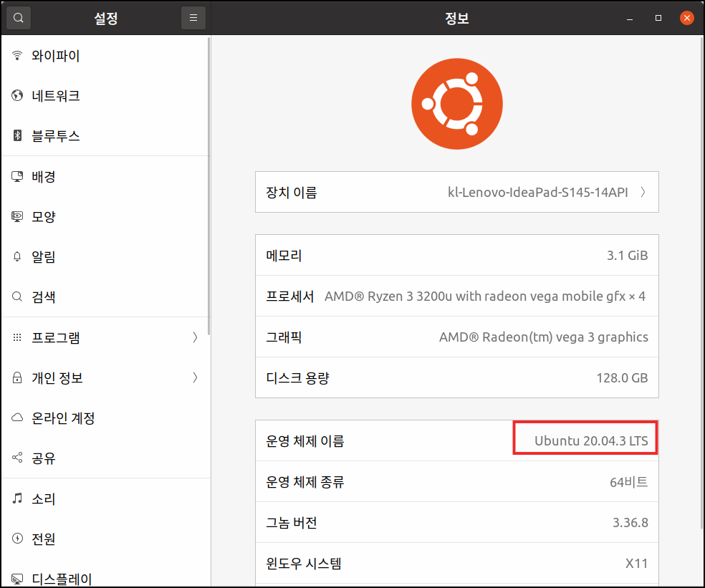This screenshot has height=588, width=705.
Task: Click the background icon beside 배경
Action: (x=17, y=176)
